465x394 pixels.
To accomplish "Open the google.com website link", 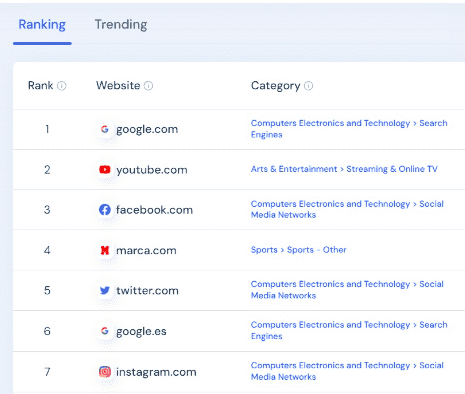I will (x=147, y=129).
